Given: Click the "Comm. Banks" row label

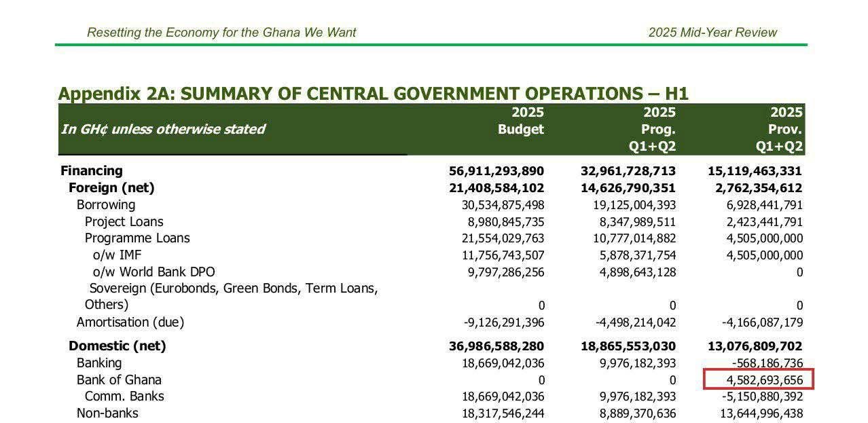Looking at the screenshot, I should [x=124, y=397].
